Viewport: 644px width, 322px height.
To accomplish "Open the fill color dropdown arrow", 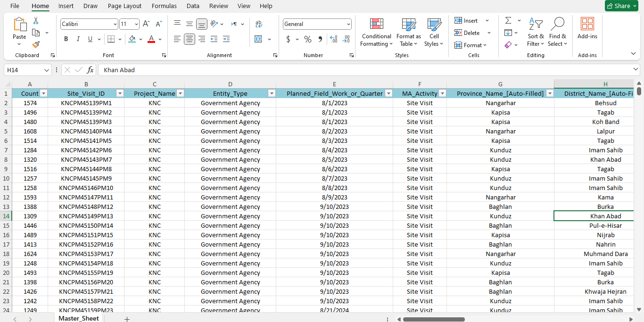I will coord(141,39).
